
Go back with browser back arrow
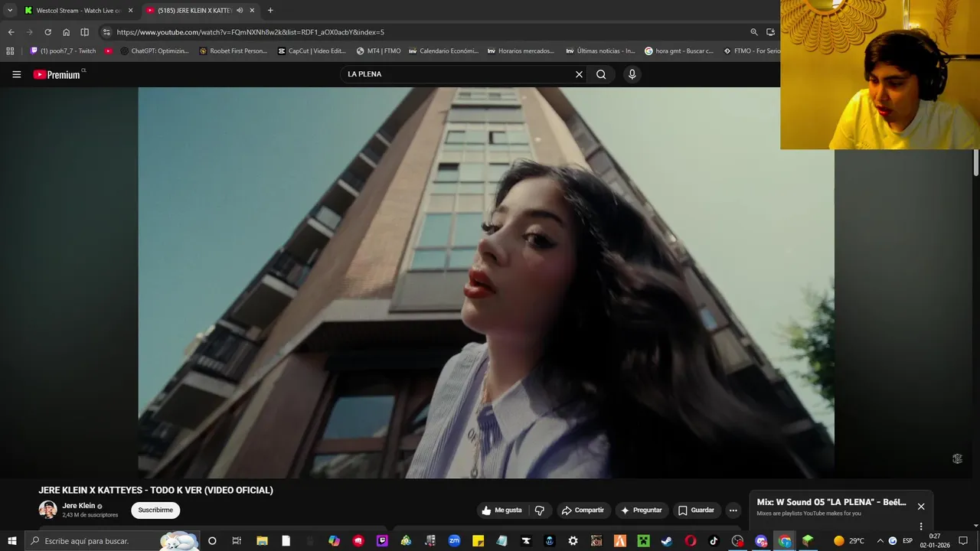pyautogui.click(x=11, y=32)
